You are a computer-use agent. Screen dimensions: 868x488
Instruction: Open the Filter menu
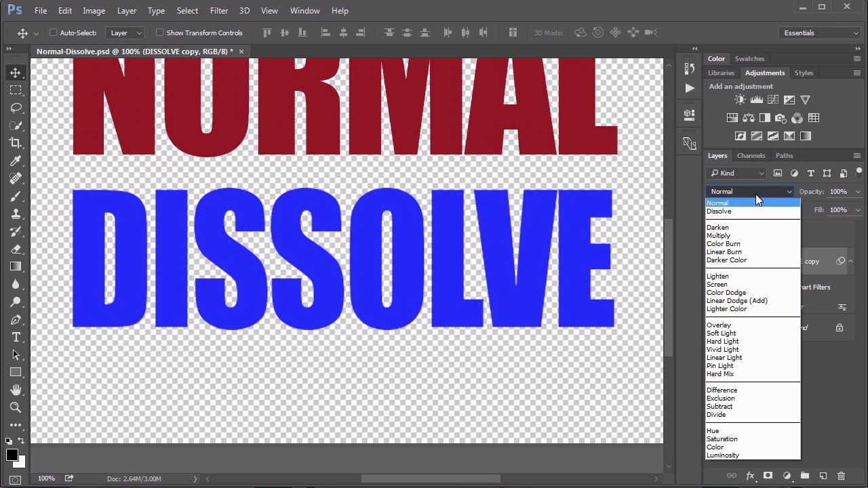tap(219, 11)
